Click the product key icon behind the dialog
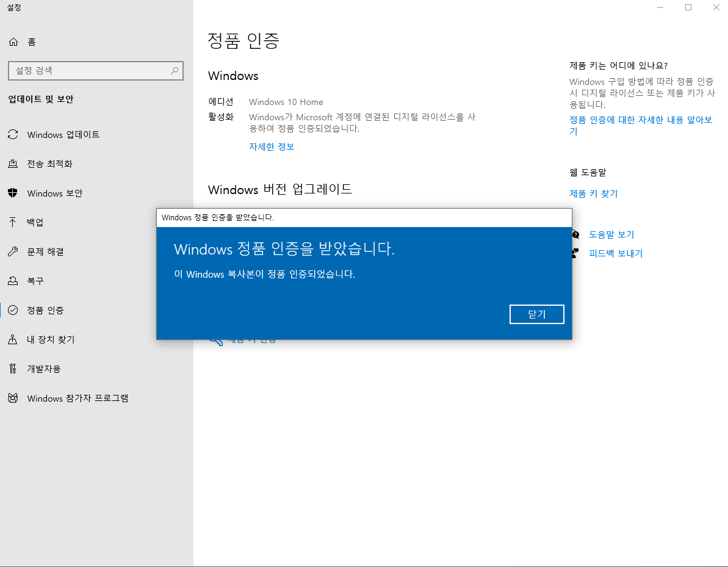Image resolution: width=728 pixels, height=567 pixels. 217,342
